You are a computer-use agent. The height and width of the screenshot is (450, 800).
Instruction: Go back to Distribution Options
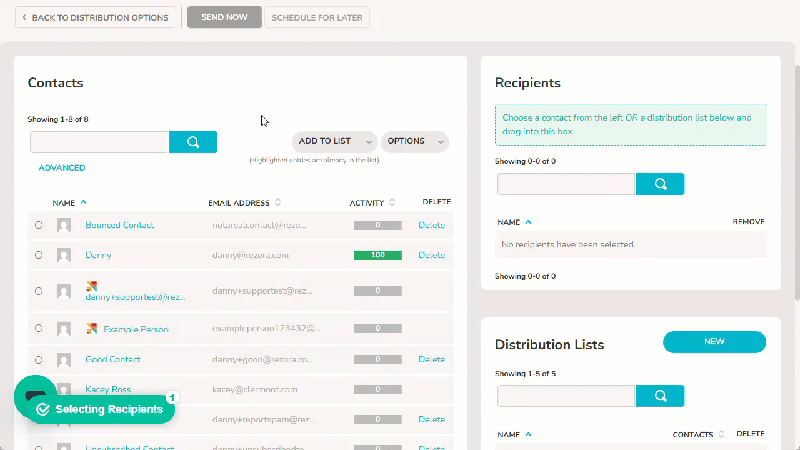(95, 17)
